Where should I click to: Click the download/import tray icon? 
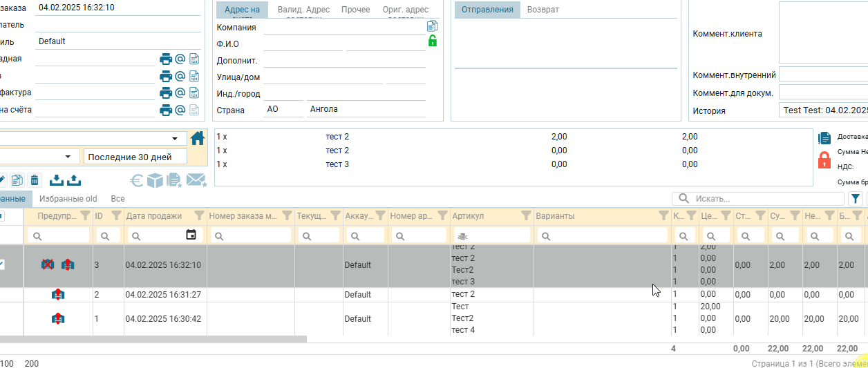point(57,180)
